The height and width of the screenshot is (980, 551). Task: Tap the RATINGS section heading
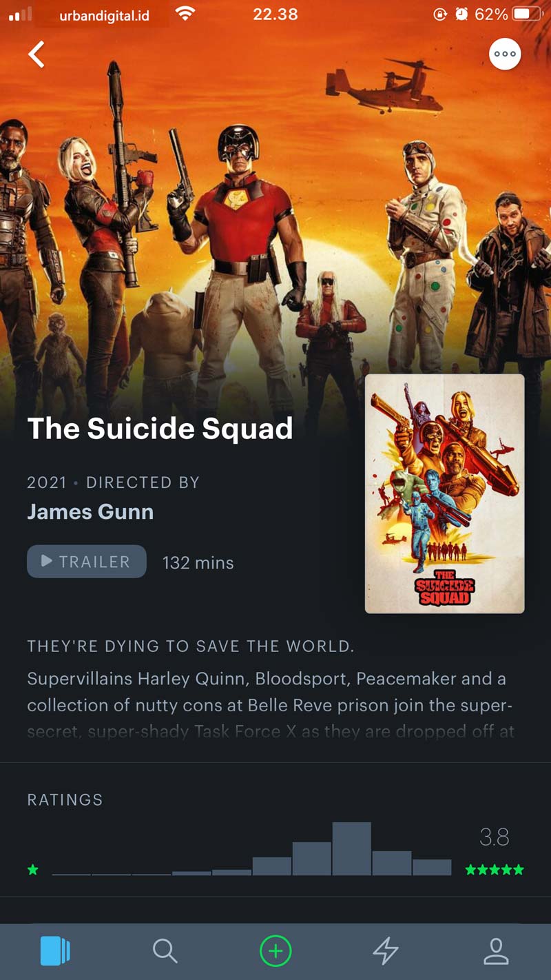tap(65, 800)
